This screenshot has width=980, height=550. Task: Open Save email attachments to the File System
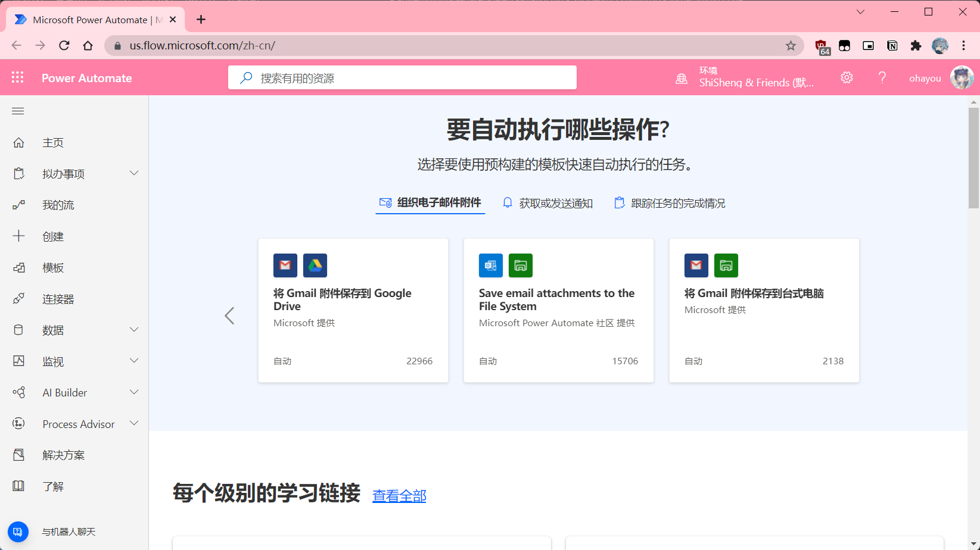point(556,299)
